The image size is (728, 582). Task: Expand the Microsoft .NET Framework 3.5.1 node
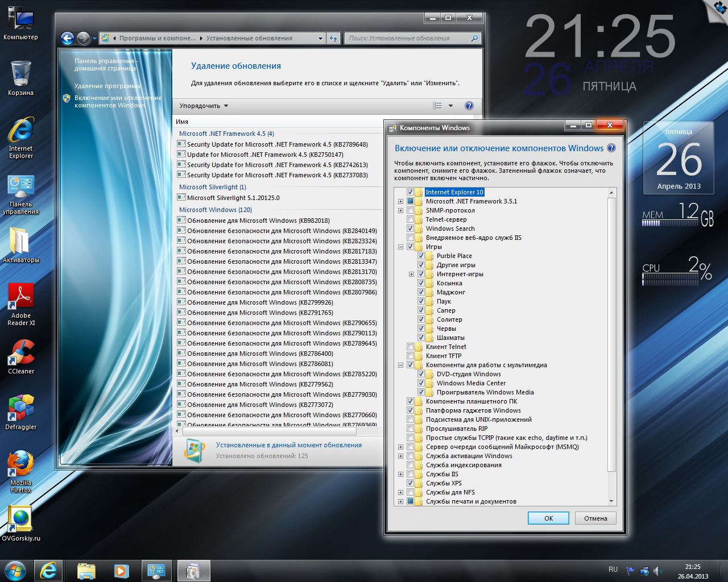pyautogui.click(x=400, y=201)
